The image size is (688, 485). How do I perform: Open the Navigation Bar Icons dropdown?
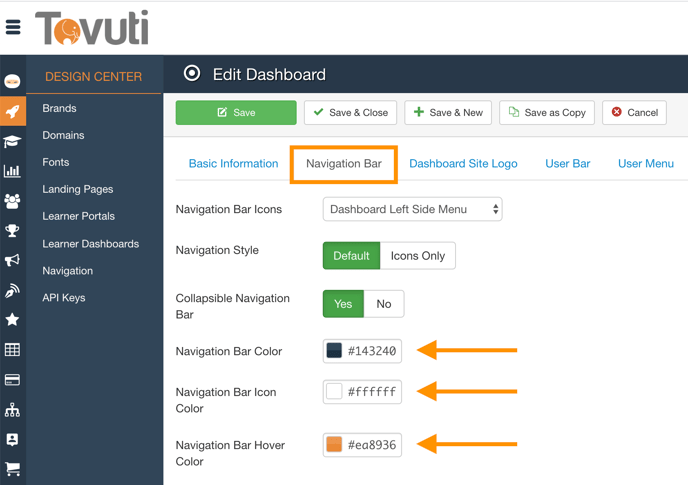412,210
